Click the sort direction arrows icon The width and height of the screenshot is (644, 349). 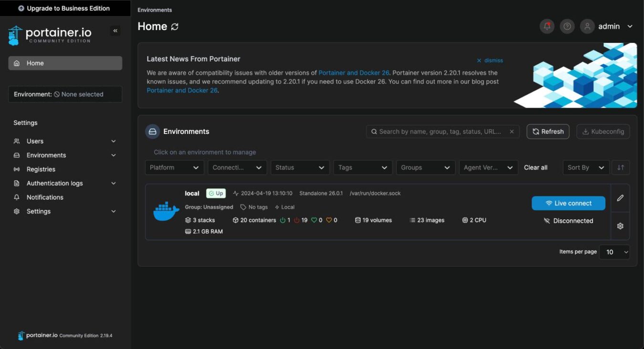point(621,167)
